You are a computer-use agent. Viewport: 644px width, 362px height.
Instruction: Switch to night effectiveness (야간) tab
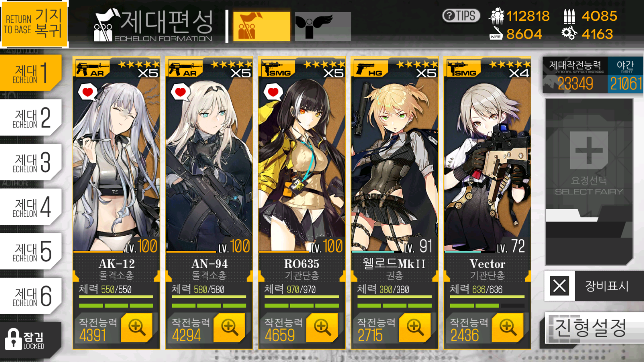(x=625, y=75)
